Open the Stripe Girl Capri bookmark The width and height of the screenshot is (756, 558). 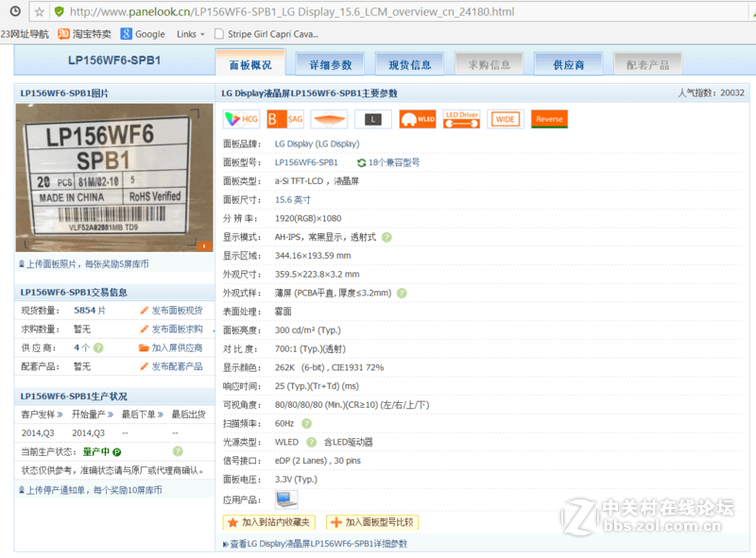click(x=266, y=34)
